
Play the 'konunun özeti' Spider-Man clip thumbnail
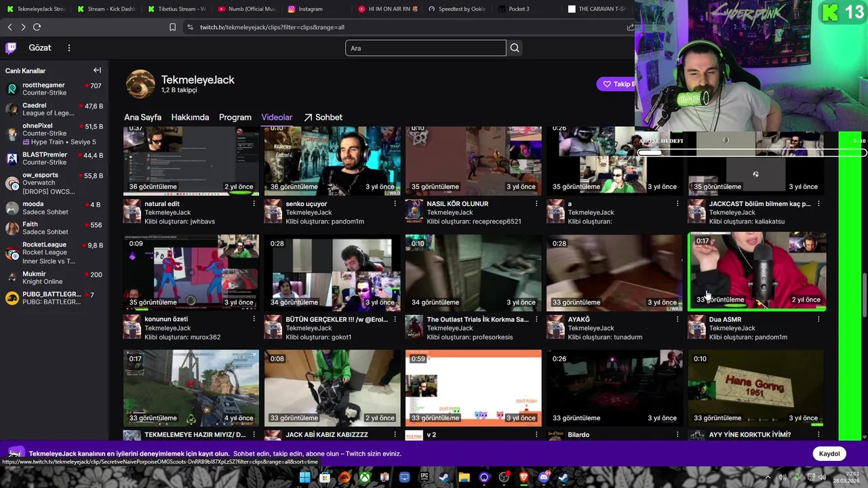(191, 272)
